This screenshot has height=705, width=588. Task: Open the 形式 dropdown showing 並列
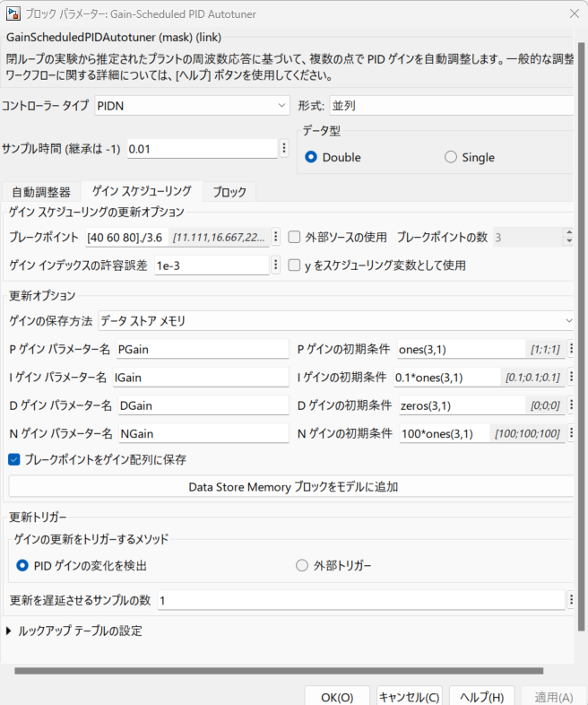tap(452, 106)
